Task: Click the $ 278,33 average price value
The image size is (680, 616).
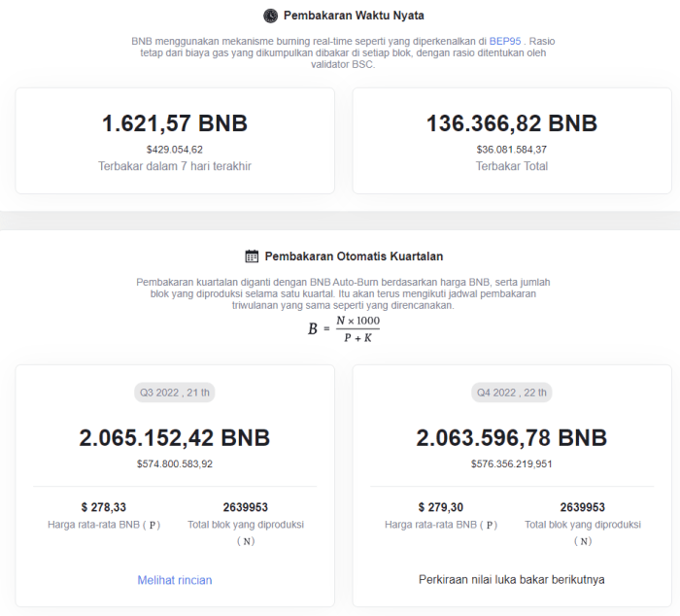Action: (x=104, y=507)
